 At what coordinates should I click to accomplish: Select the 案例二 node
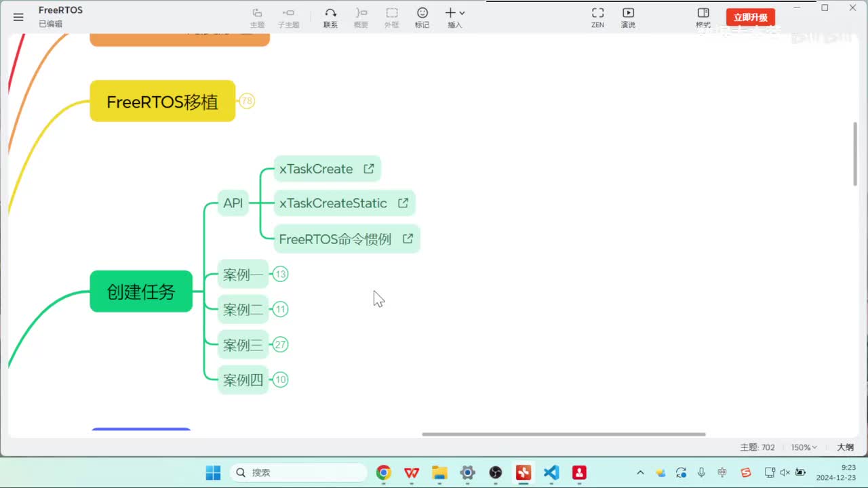pyautogui.click(x=243, y=310)
